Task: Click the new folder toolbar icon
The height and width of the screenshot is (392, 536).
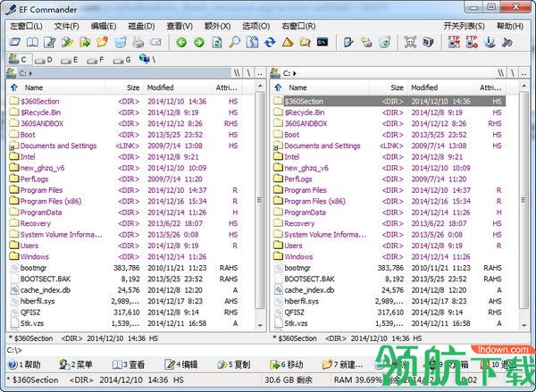Action: (x=102, y=42)
